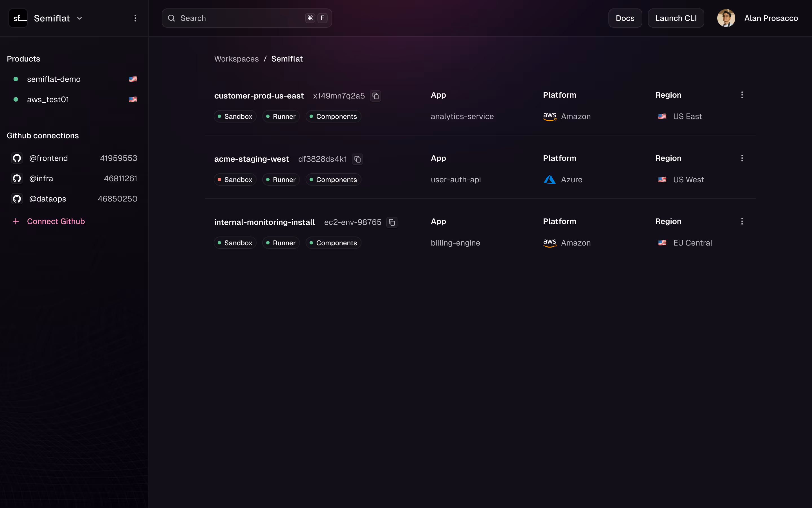Click the US East region flag
812x508 pixels.
click(x=662, y=117)
